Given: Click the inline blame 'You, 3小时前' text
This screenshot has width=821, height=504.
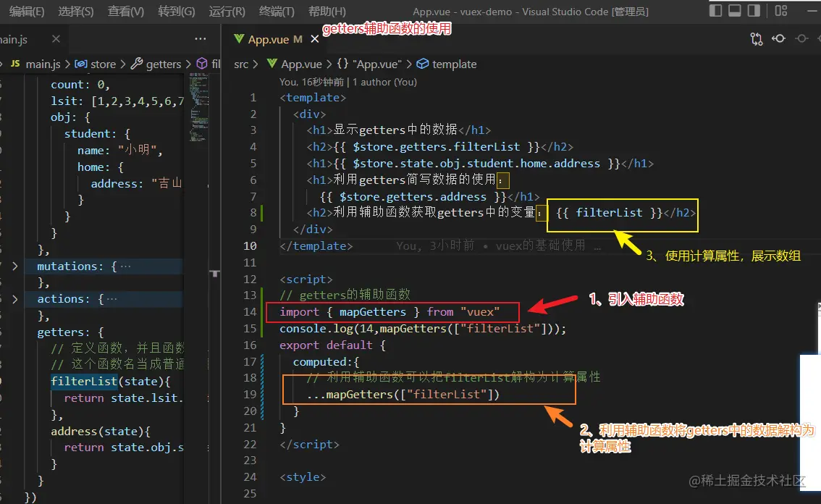Looking at the screenshot, I should click(x=434, y=245).
